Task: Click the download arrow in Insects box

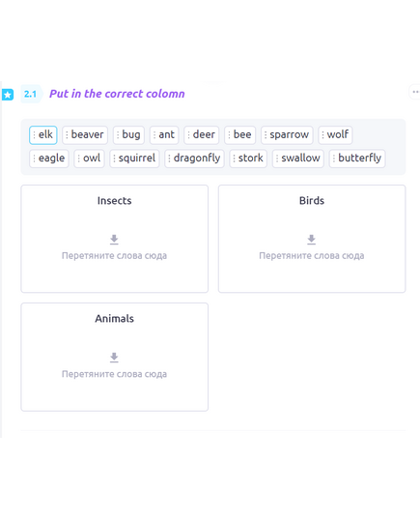Action: tap(114, 240)
